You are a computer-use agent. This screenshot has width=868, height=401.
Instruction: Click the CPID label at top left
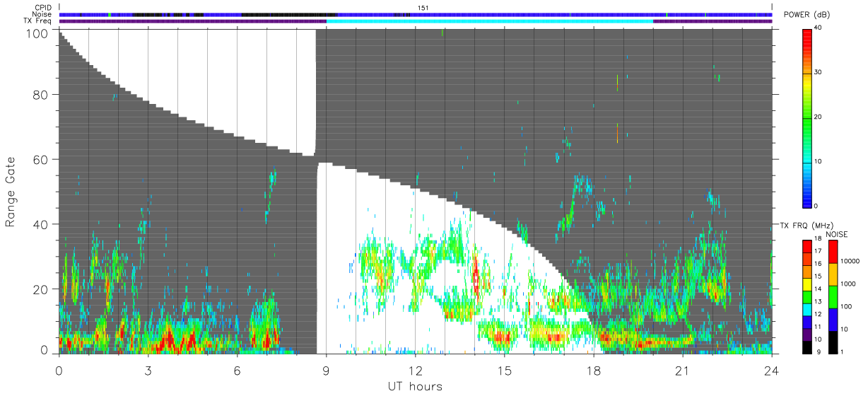coord(43,8)
